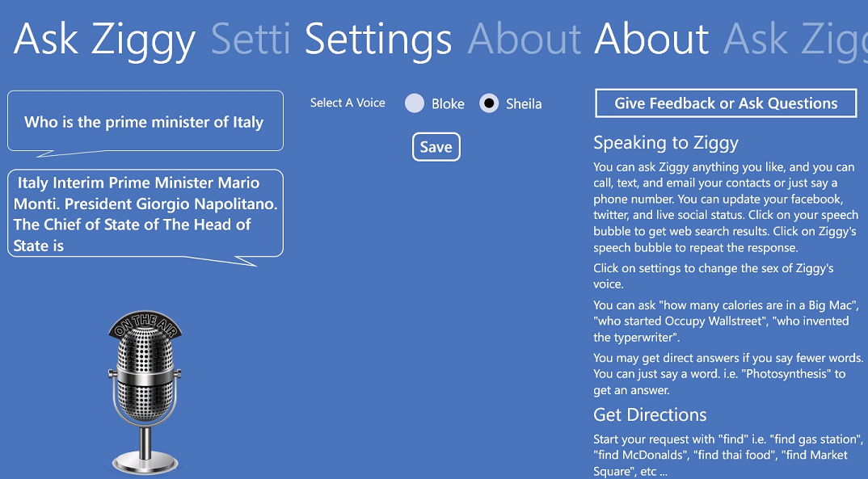The width and height of the screenshot is (868, 479).
Task: Select the Bloke voice radio button
Action: point(415,103)
